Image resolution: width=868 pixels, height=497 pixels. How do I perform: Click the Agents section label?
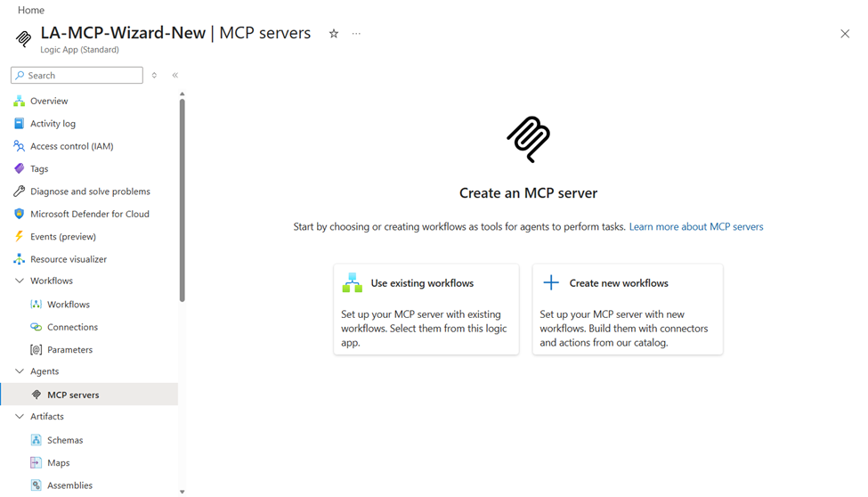(x=45, y=371)
